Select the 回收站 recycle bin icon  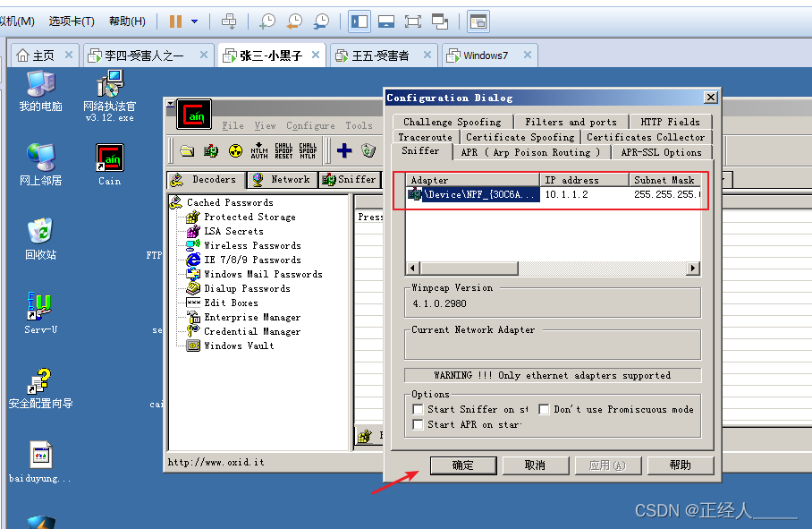pos(41,239)
